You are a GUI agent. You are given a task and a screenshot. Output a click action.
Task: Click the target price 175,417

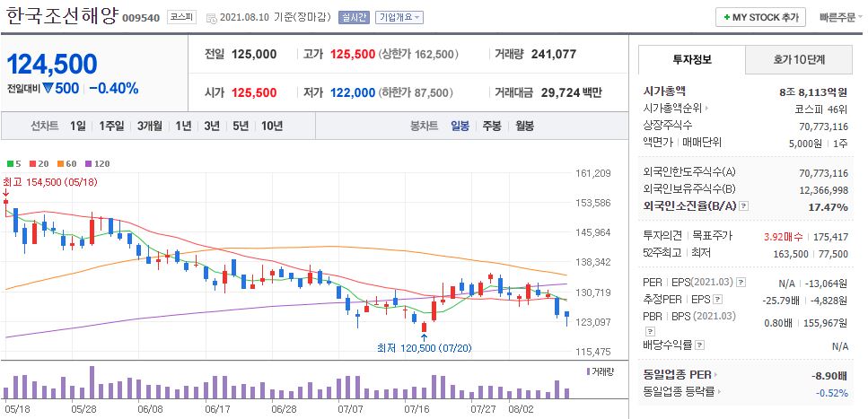(x=831, y=237)
